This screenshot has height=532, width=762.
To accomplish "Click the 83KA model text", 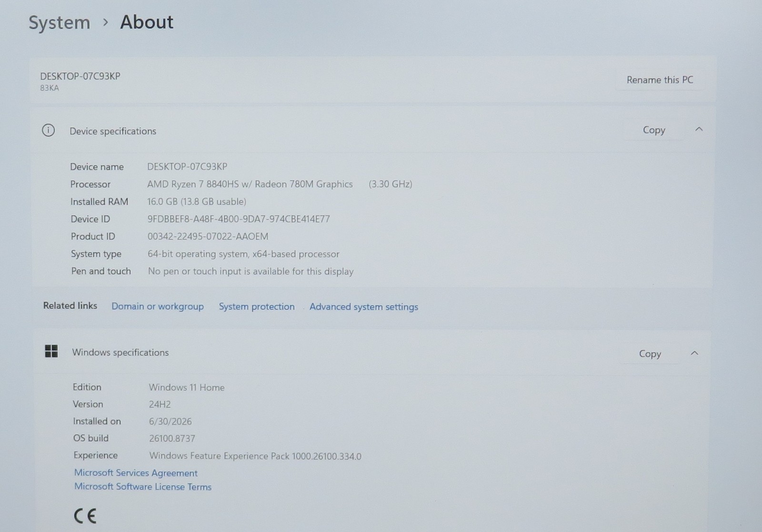I will (50, 88).
